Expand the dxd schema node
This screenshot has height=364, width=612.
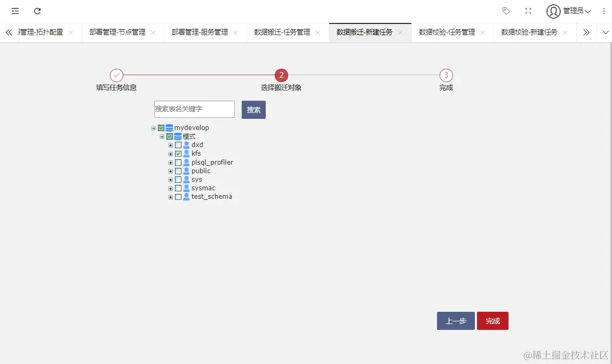pos(171,145)
